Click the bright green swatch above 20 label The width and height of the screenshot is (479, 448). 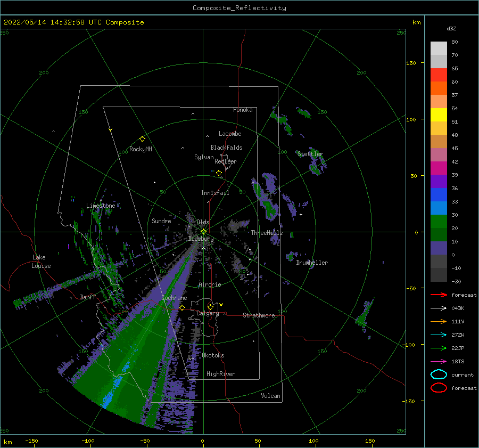pos(439,222)
